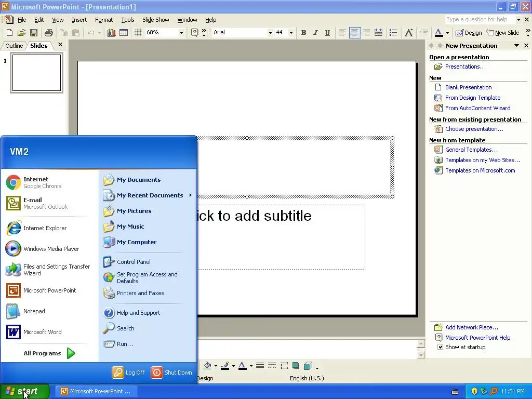Click the Line Color brush icon
The image size is (532, 399).
(x=224, y=365)
